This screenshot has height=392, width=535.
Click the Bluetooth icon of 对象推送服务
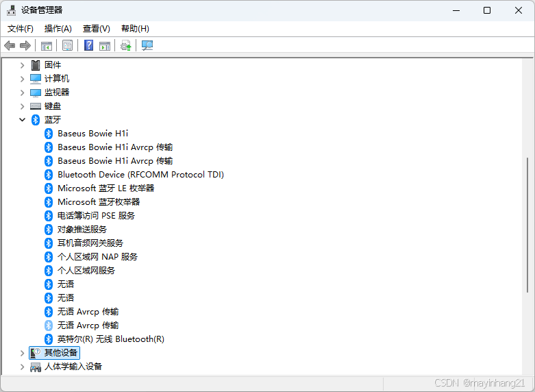[49, 230]
